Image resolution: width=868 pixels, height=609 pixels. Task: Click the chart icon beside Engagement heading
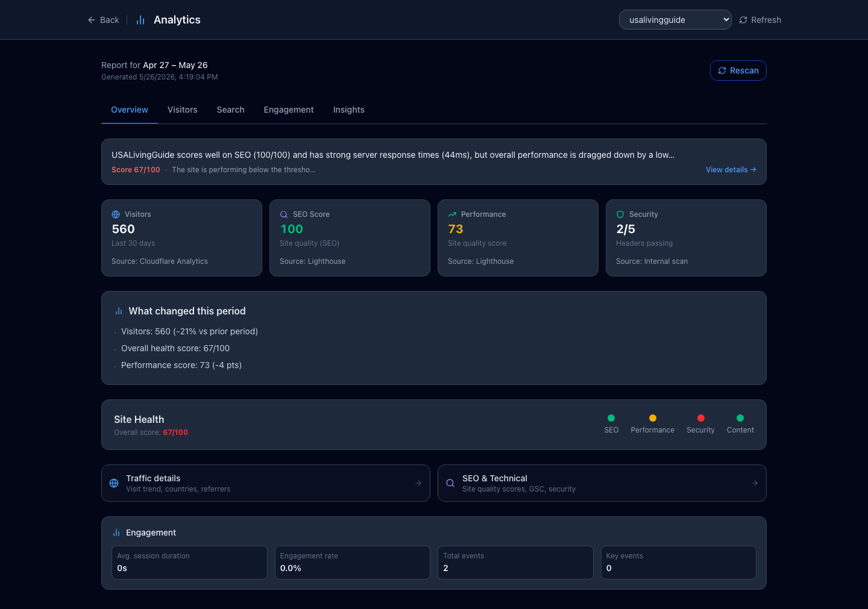116,532
